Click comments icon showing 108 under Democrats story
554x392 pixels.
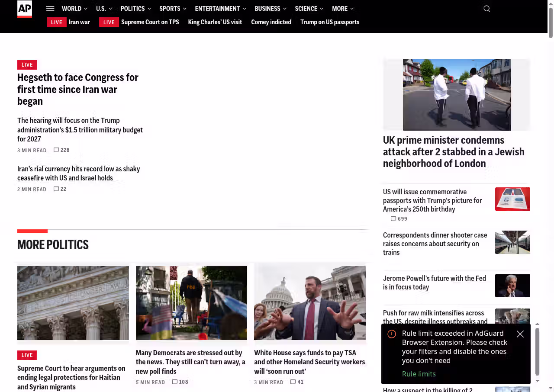pos(175,382)
